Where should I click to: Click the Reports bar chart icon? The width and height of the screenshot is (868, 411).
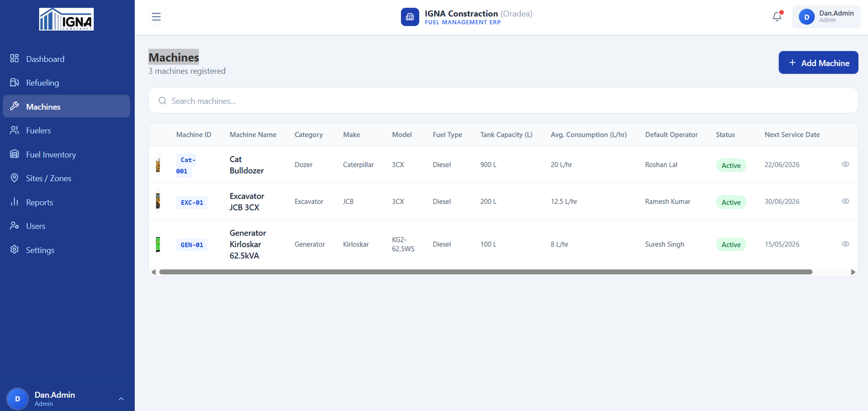(15, 202)
